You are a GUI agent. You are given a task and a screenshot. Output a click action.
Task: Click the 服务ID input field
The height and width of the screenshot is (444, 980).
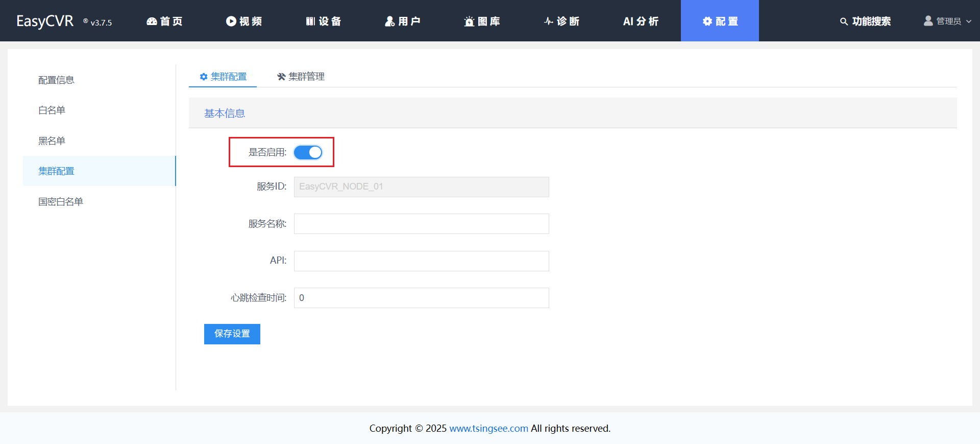point(422,187)
